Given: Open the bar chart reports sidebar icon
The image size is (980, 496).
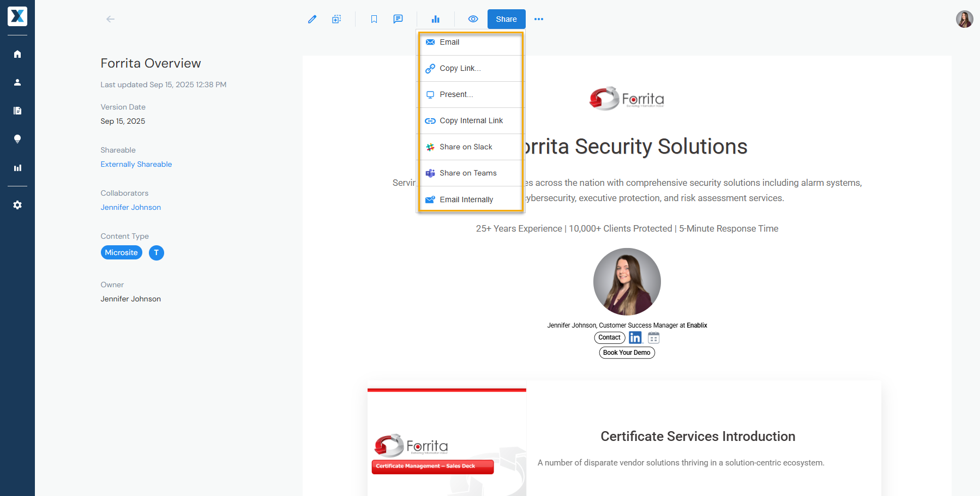Looking at the screenshot, I should pos(17,168).
